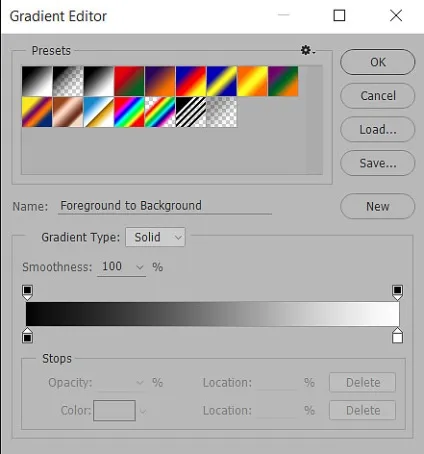Click the Load... button
Screen dimensions: 424x454
[378, 129]
